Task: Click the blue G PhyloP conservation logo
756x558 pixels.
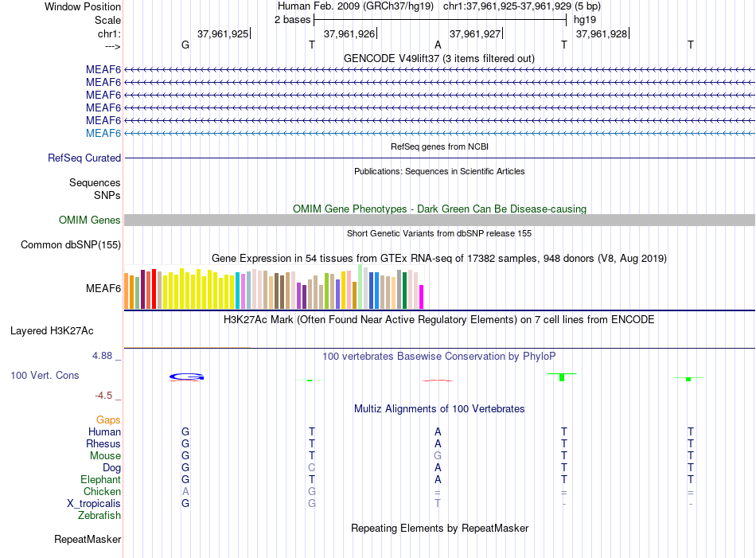Action: pyautogui.click(x=186, y=377)
